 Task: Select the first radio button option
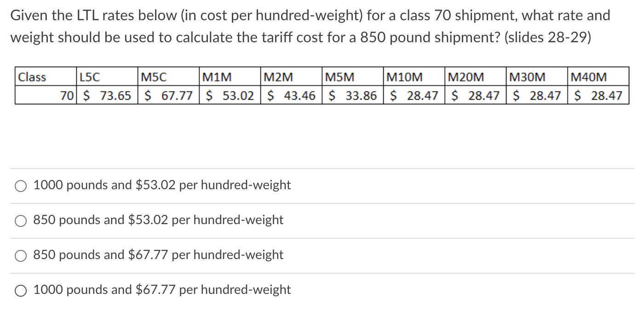click(x=20, y=186)
